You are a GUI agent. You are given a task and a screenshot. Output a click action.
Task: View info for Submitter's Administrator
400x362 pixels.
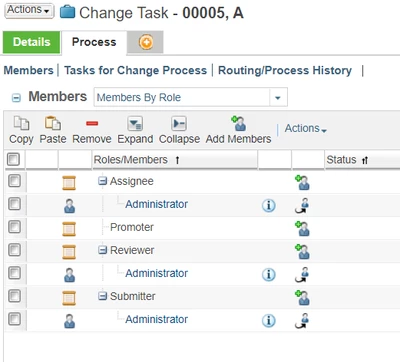point(269,320)
